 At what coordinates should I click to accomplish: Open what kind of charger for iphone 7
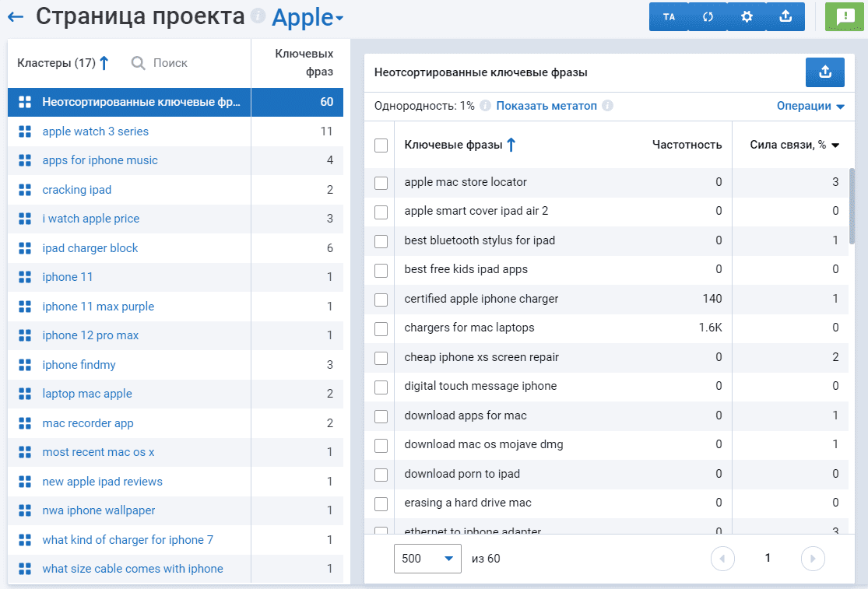pos(128,540)
